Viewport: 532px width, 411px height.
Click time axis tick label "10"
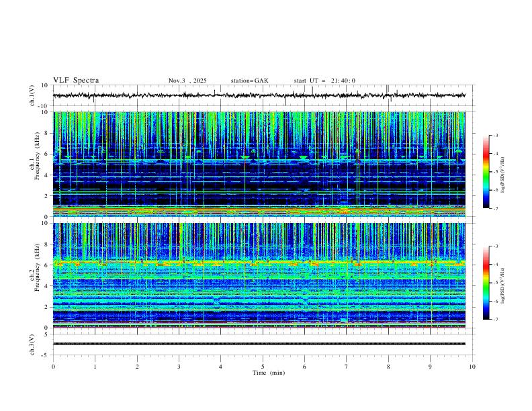tap(472, 367)
